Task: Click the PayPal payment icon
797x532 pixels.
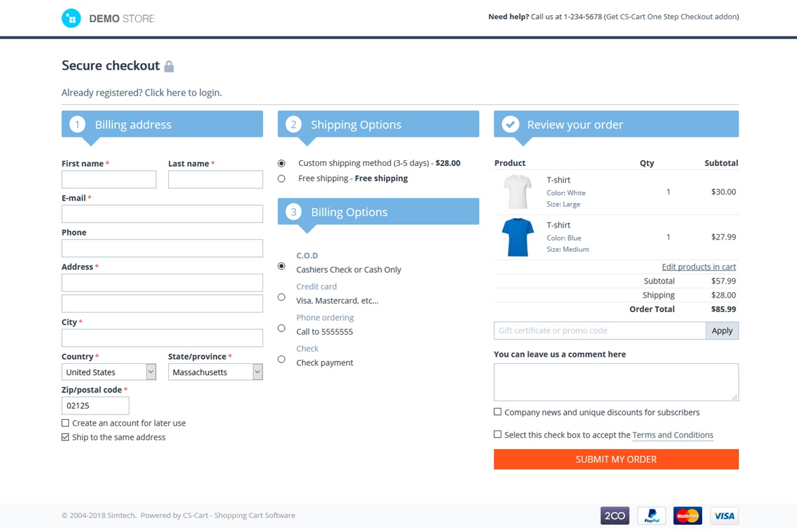Action: coord(652,515)
